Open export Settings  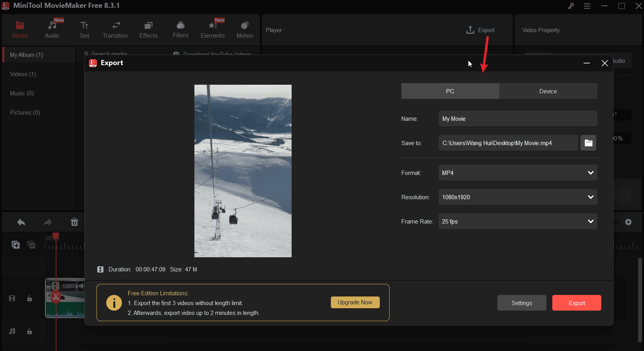521,303
